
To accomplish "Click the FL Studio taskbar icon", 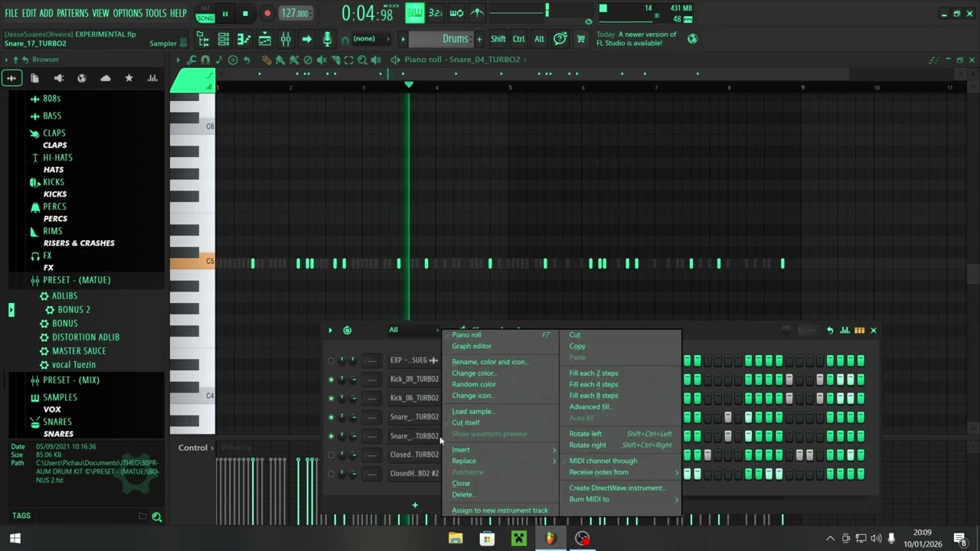I will pos(550,539).
